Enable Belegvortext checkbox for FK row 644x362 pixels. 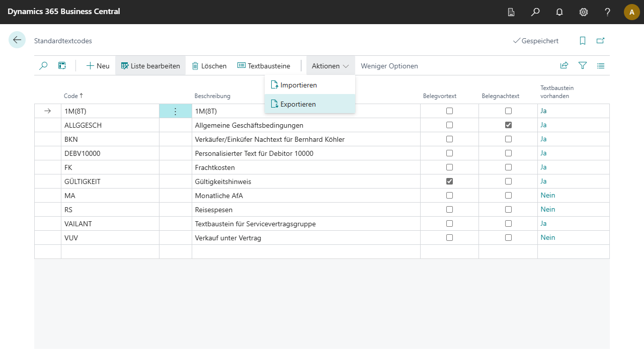pos(449,167)
